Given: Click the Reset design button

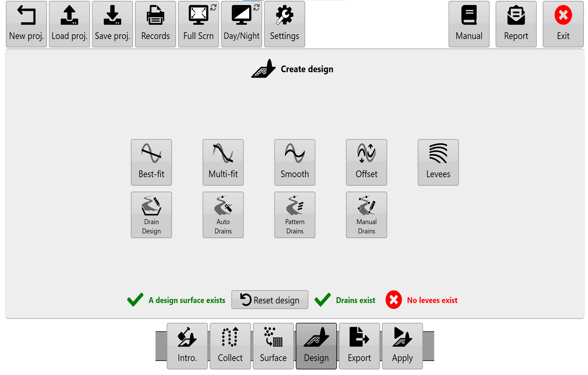Looking at the screenshot, I should pyautogui.click(x=270, y=300).
